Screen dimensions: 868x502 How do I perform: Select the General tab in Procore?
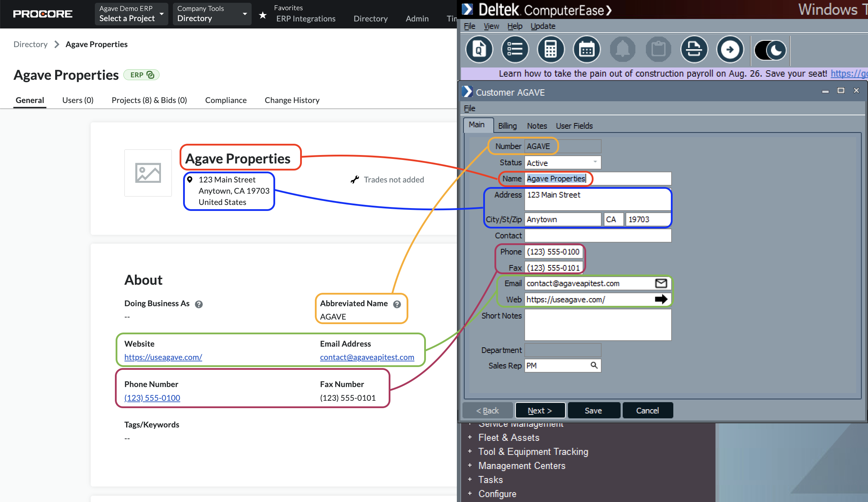(30, 100)
